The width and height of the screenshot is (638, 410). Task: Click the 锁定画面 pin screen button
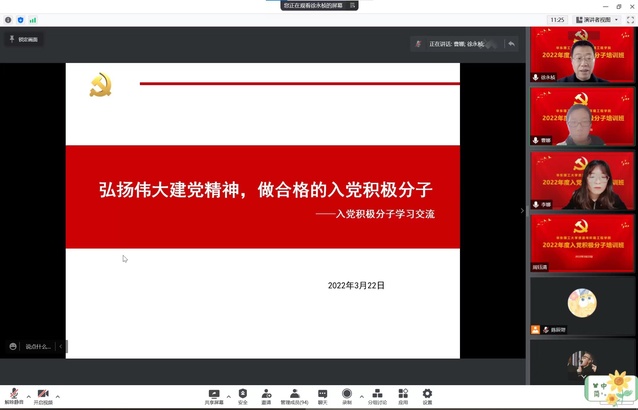(x=21, y=40)
